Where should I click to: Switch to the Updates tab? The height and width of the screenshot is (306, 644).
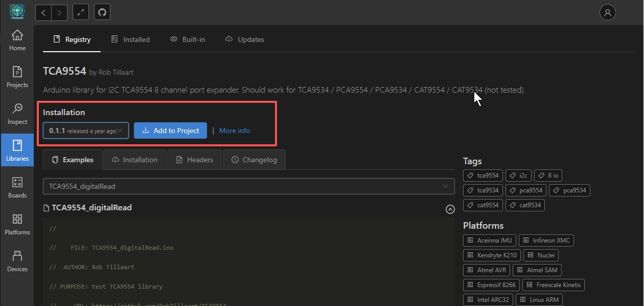point(244,39)
